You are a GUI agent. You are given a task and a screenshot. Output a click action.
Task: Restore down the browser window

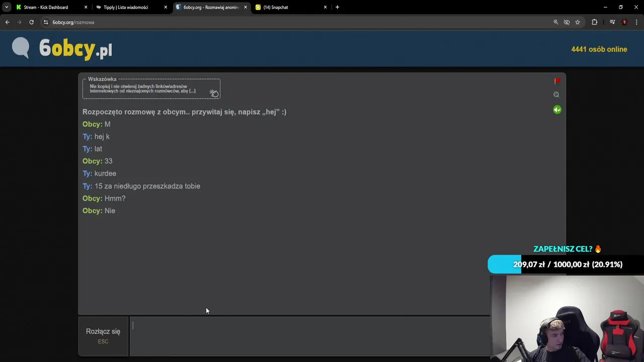coord(621,7)
